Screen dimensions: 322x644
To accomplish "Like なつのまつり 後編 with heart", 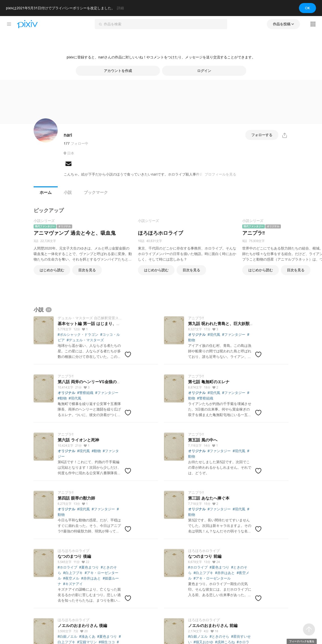I will coord(128,598).
